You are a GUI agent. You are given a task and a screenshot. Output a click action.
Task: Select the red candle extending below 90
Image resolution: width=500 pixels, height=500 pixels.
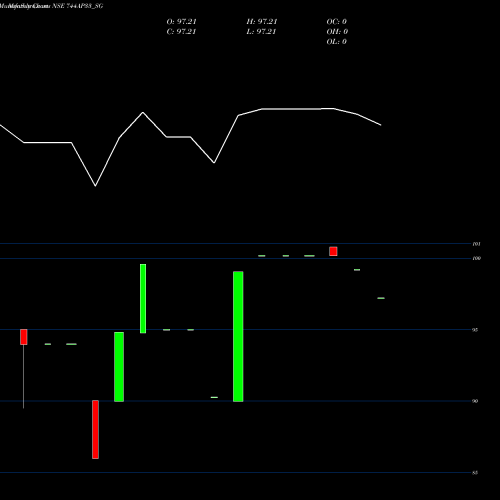point(95,429)
